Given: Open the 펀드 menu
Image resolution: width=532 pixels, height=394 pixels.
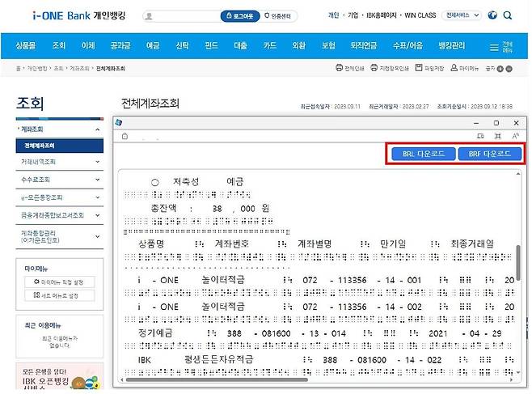Looking at the screenshot, I should pos(211,45).
